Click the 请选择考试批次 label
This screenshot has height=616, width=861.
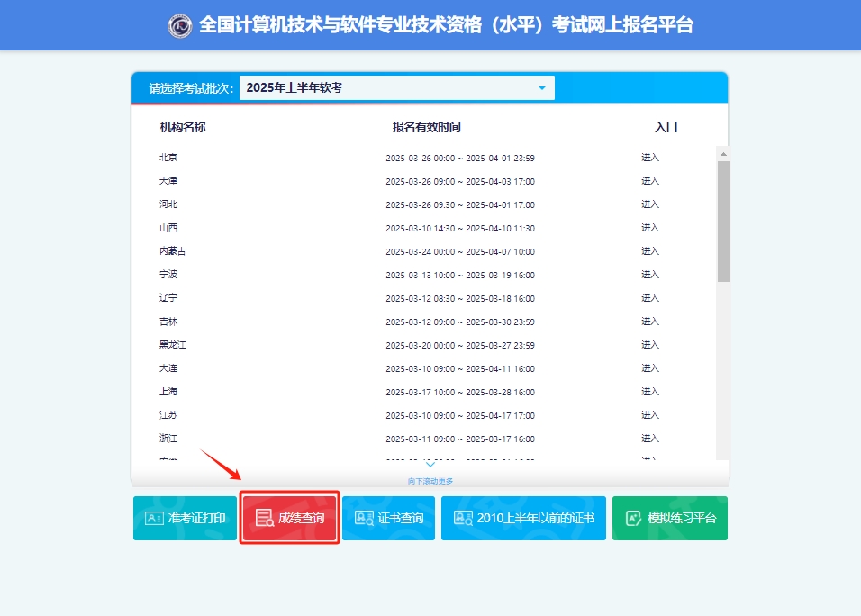(191, 88)
